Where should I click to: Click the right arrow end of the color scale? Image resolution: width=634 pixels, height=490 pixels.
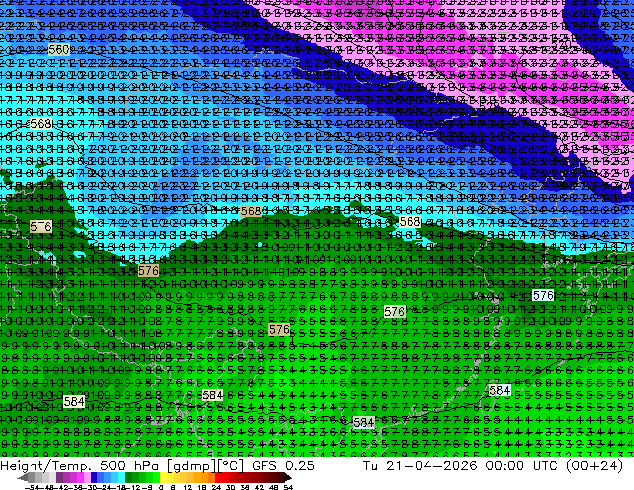[288, 477]
